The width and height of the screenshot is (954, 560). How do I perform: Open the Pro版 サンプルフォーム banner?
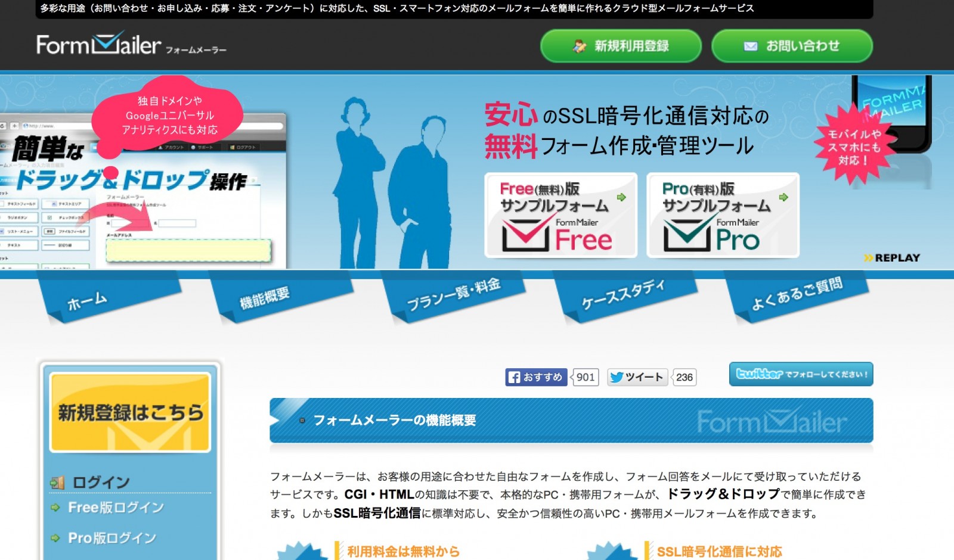pos(723,215)
